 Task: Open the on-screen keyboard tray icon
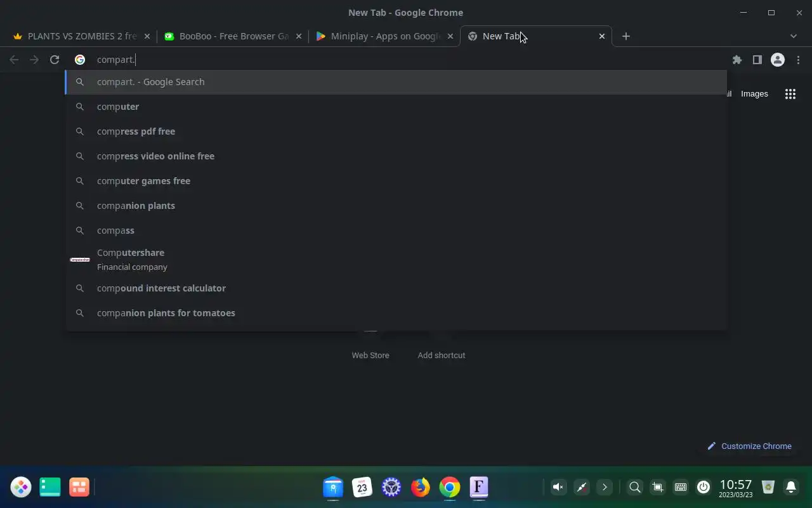[681, 487]
